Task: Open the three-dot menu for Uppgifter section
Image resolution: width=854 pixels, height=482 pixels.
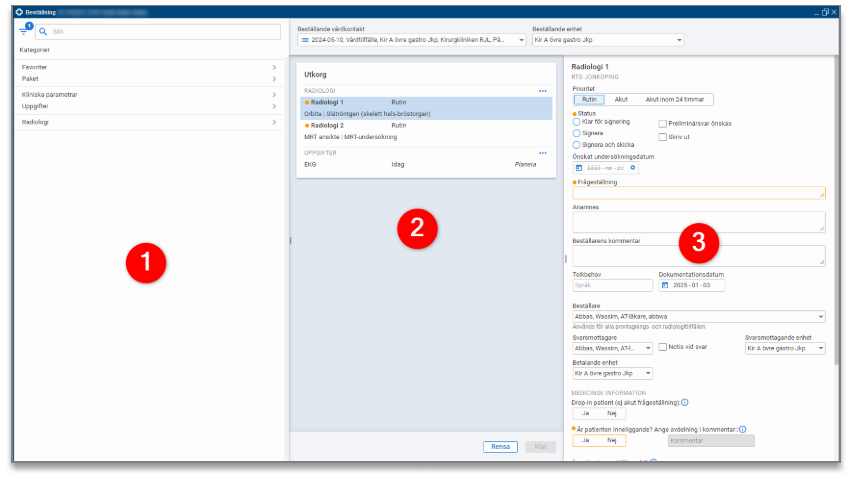Action: pyautogui.click(x=543, y=153)
